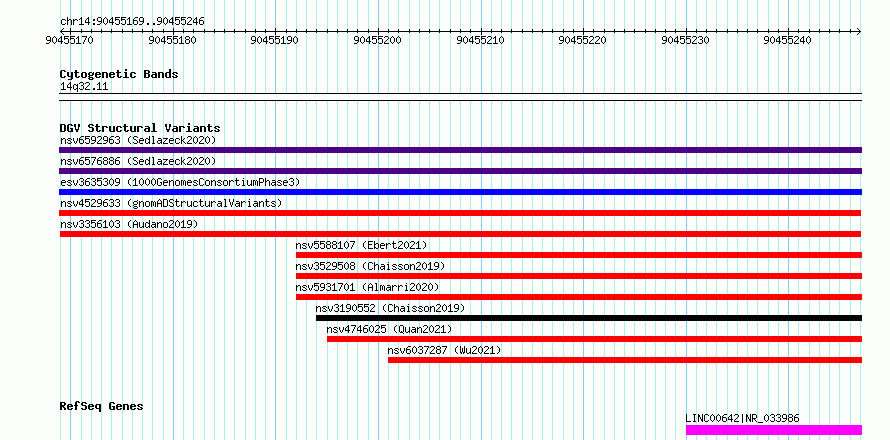Click ruler position 90455220

point(583,40)
